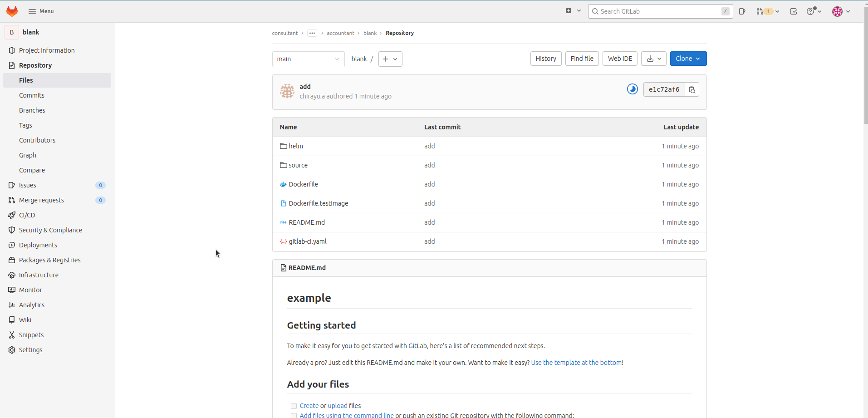Image resolution: width=868 pixels, height=418 pixels.
Task: Click chirayu.a commit author avatar
Action: [x=287, y=91]
